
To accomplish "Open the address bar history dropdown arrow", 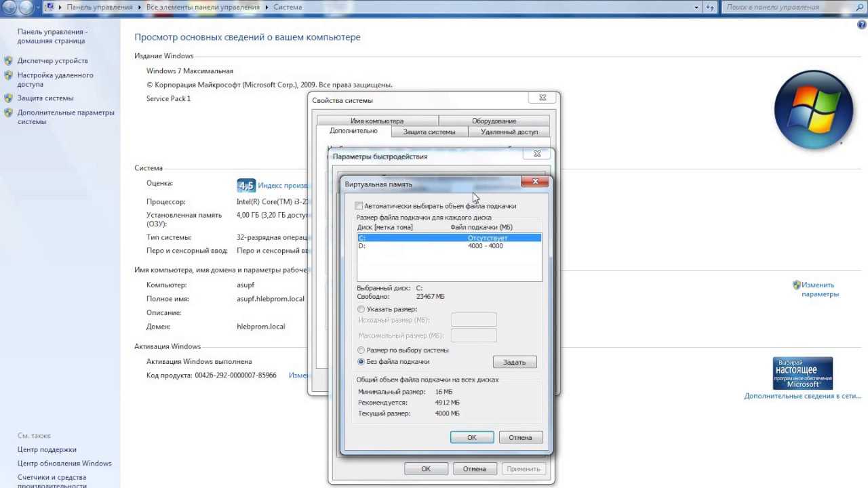I will point(696,7).
